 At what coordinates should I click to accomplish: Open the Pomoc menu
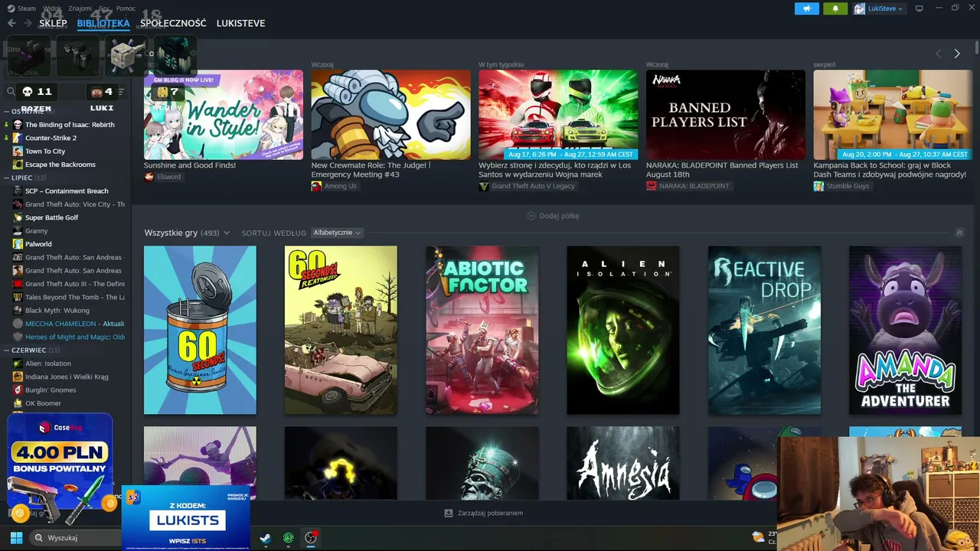(x=126, y=8)
